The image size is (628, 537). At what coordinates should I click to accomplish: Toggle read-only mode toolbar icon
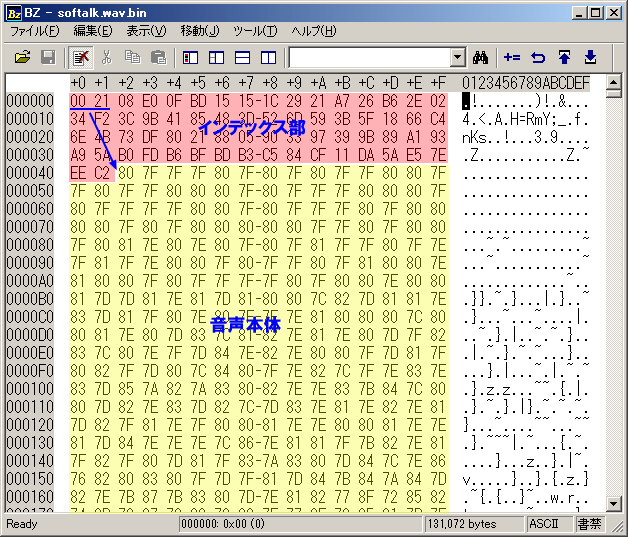coord(80,58)
